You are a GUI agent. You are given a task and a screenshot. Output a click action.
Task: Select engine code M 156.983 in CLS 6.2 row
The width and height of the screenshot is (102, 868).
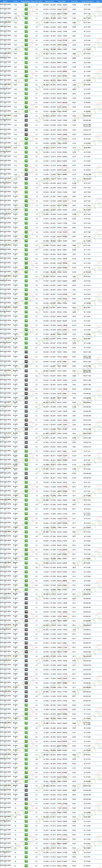pos(87,170)
